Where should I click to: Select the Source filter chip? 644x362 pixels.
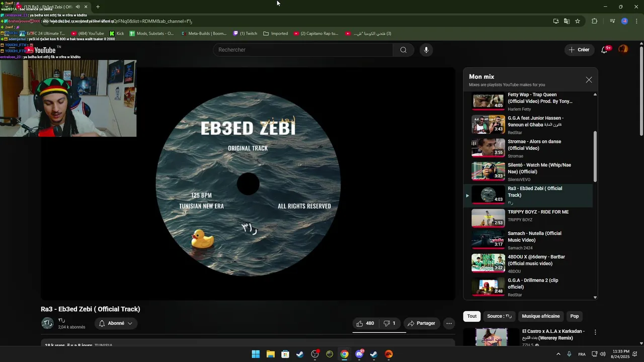click(x=499, y=316)
